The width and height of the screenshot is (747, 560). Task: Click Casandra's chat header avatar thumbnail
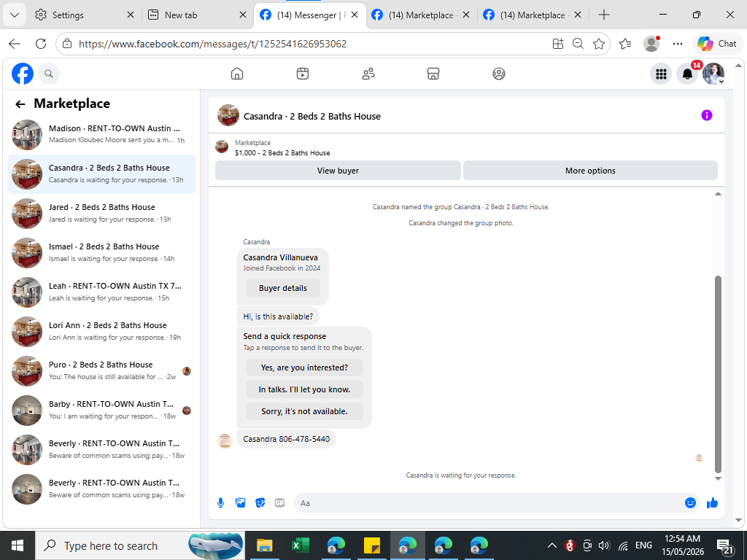228,115
